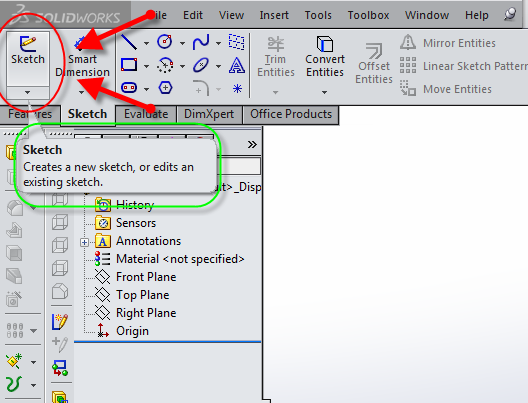Click the pattern grid icon in sidebar
This screenshot has height=403, width=528.
click(15, 330)
